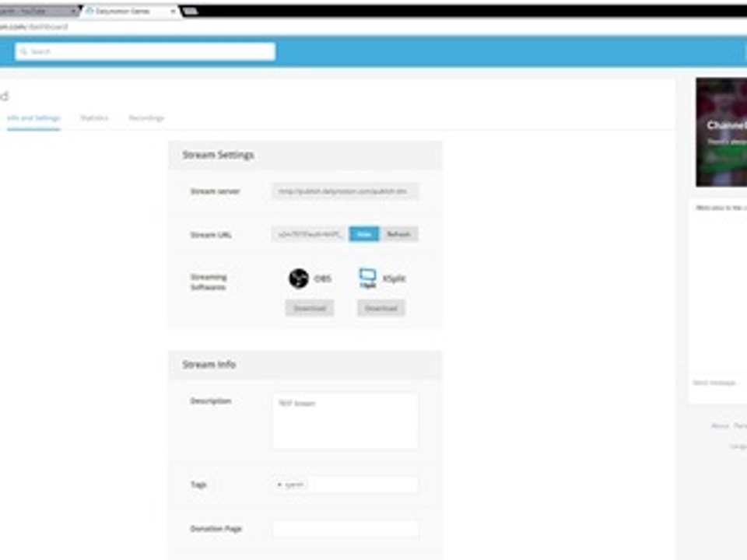Click the search magnifier icon
Viewport: 747px width, 560px height.
[x=24, y=51]
